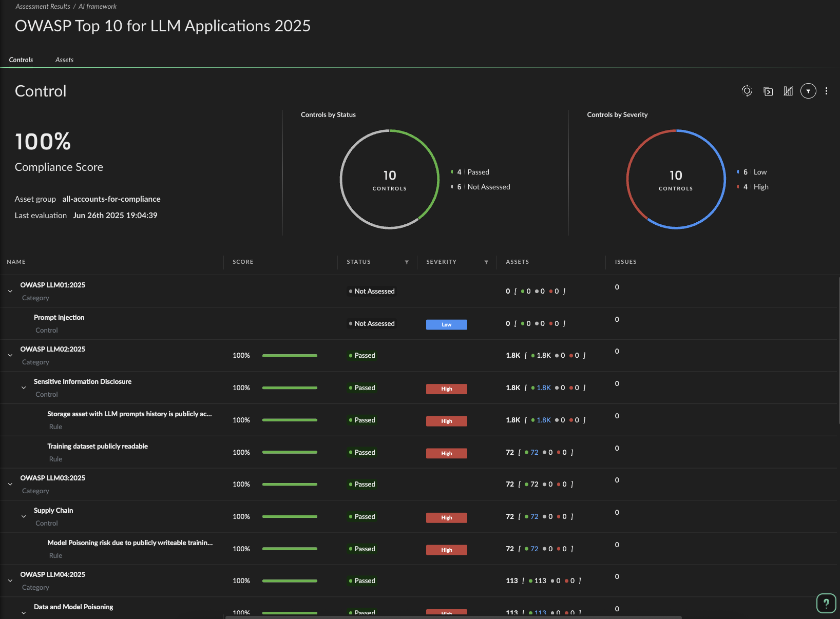Open Training dataset publicly readable rule
The width and height of the screenshot is (840, 619).
(x=98, y=446)
